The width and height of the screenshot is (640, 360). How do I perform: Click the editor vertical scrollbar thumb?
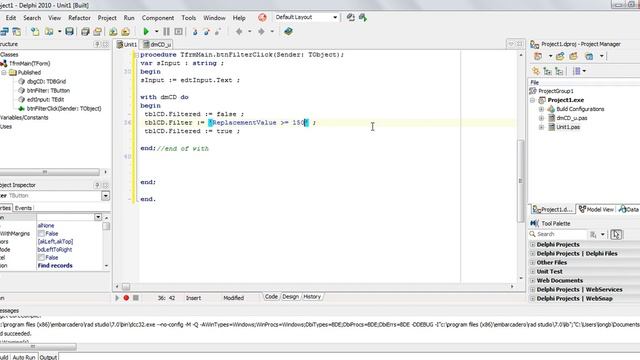coord(520,180)
